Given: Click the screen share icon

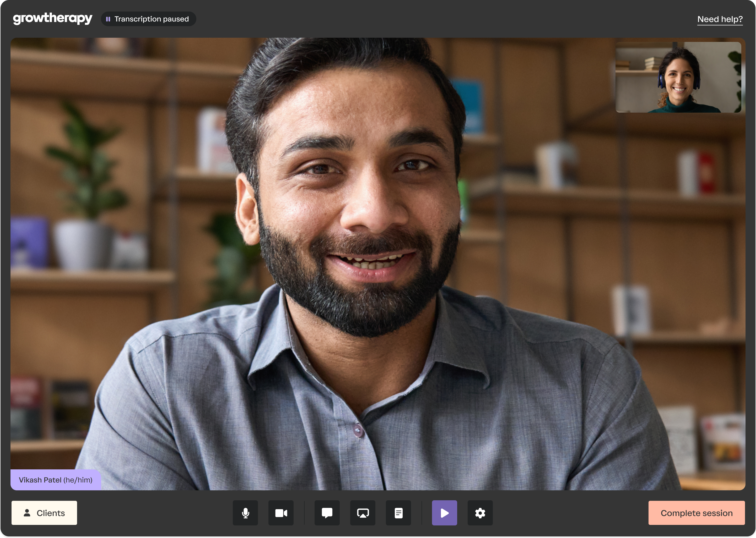Looking at the screenshot, I should (362, 512).
